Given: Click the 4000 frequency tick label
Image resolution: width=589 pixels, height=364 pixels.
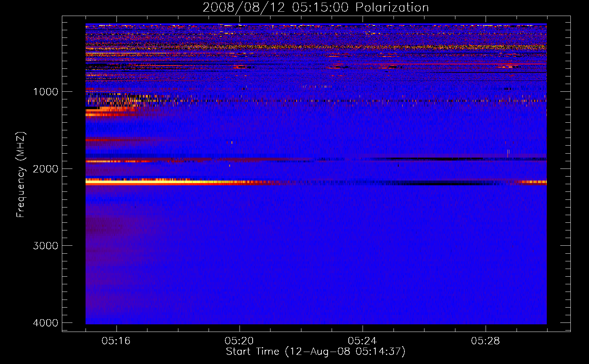Looking at the screenshot, I should pyautogui.click(x=46, y=323).
